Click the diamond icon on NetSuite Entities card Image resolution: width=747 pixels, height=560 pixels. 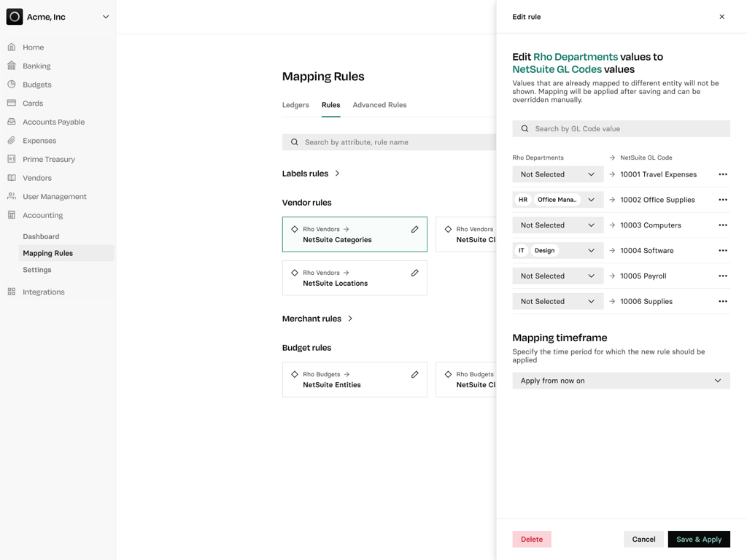295,374
